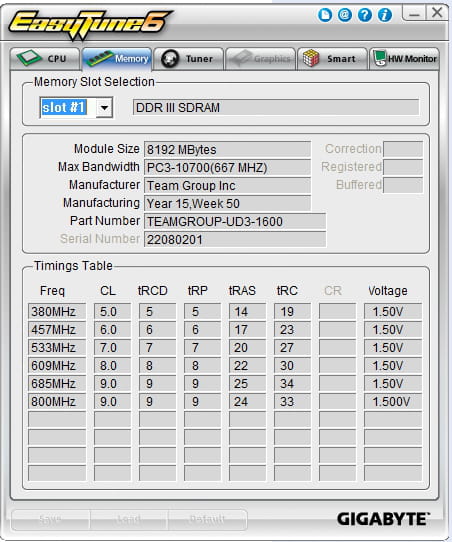Click the Load button
Screen dimensions: 452x542
click(129, 519)
